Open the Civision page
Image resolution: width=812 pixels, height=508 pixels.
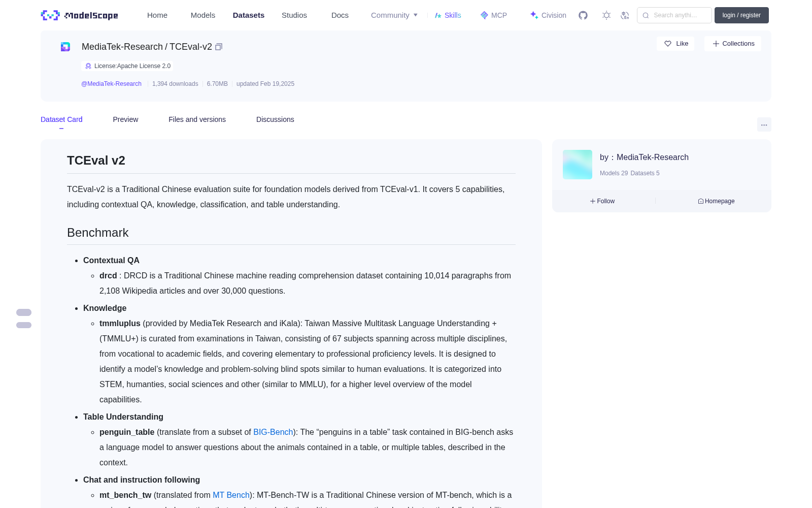coord(548,15)
